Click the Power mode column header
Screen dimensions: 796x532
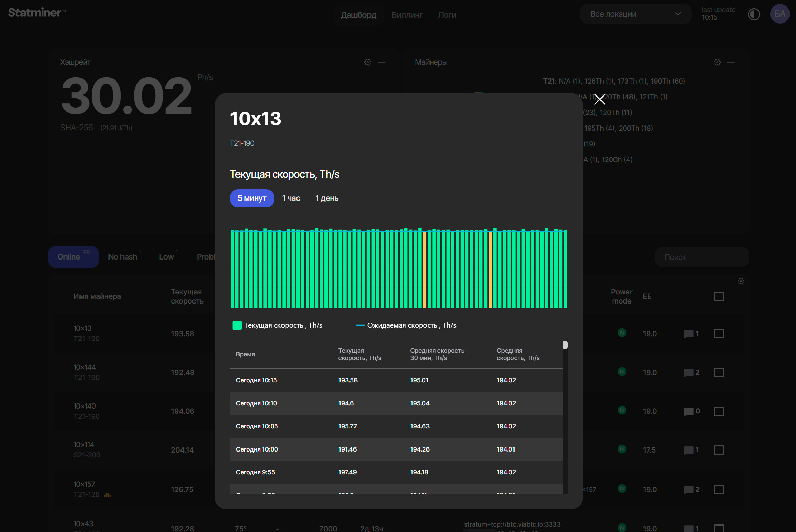tap(621, 296)
